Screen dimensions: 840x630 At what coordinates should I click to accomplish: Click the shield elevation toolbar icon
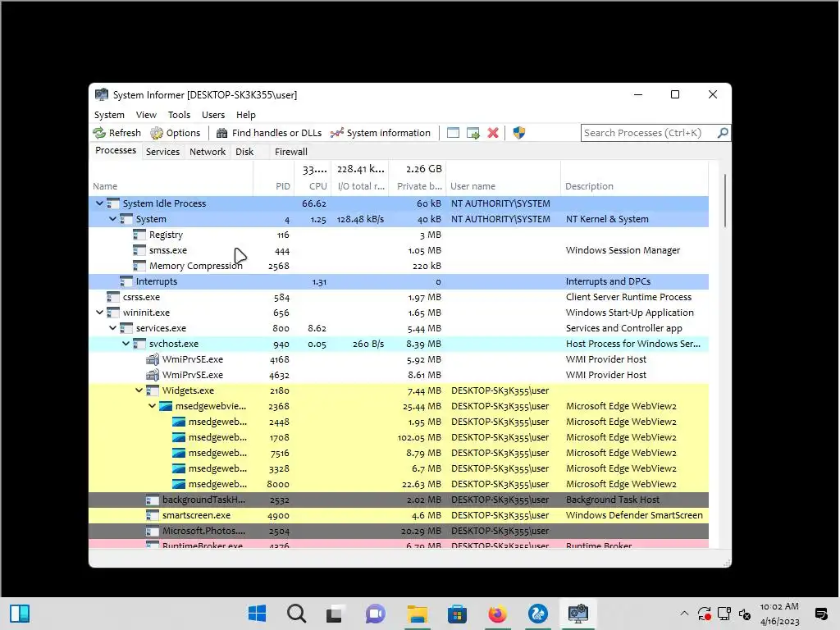(x=518, y=133)
